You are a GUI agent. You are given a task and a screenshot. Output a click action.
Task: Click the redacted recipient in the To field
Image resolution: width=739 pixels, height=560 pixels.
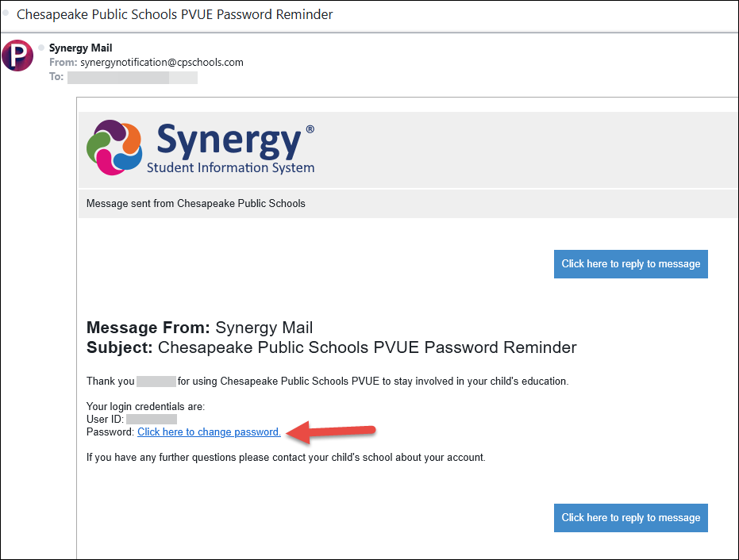(x=133, y=77)
